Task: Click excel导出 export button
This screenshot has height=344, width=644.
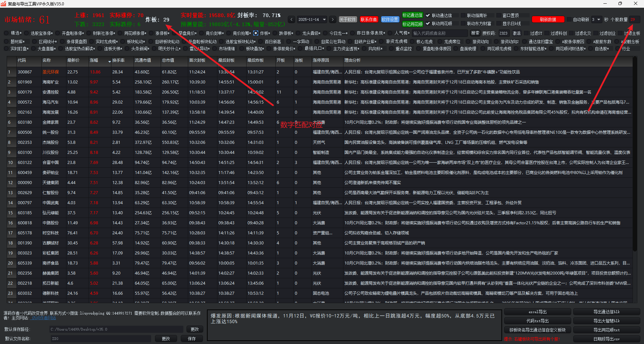Action: coord(538,312)
